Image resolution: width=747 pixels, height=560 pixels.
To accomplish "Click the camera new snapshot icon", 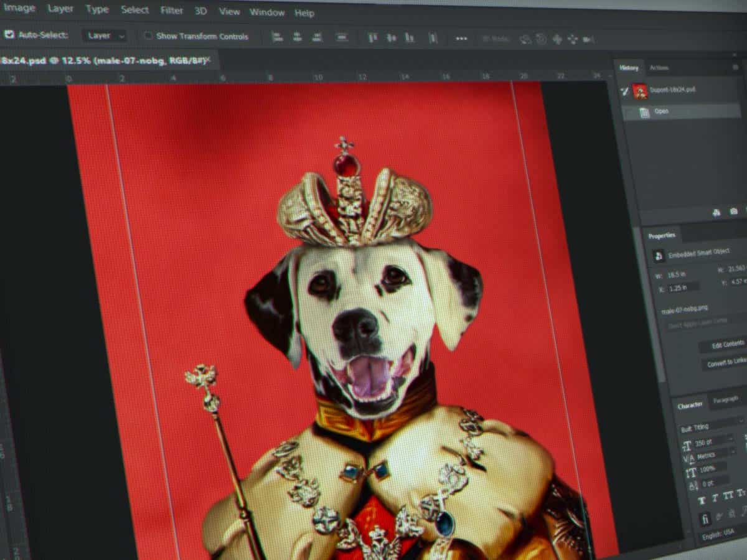I will point(734,211).
